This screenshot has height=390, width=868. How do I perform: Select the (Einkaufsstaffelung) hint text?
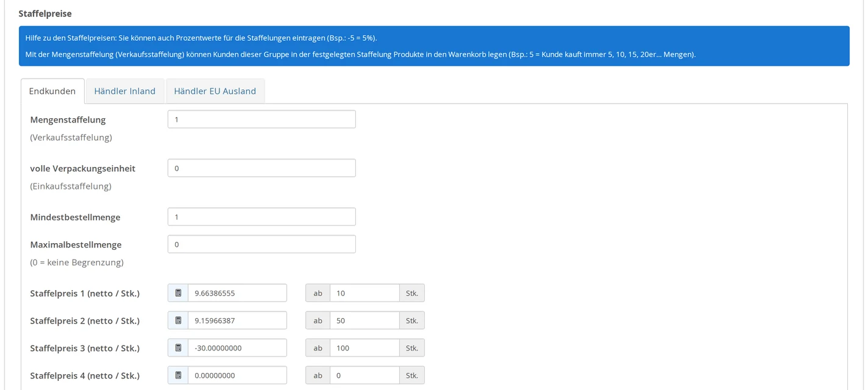pyautogui.click(x=71, y=186)
